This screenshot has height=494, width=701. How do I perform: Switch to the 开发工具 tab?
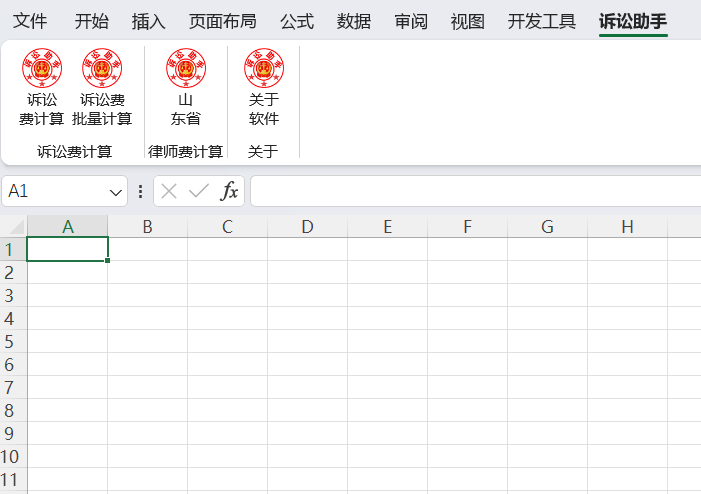(x=541, y=21)
